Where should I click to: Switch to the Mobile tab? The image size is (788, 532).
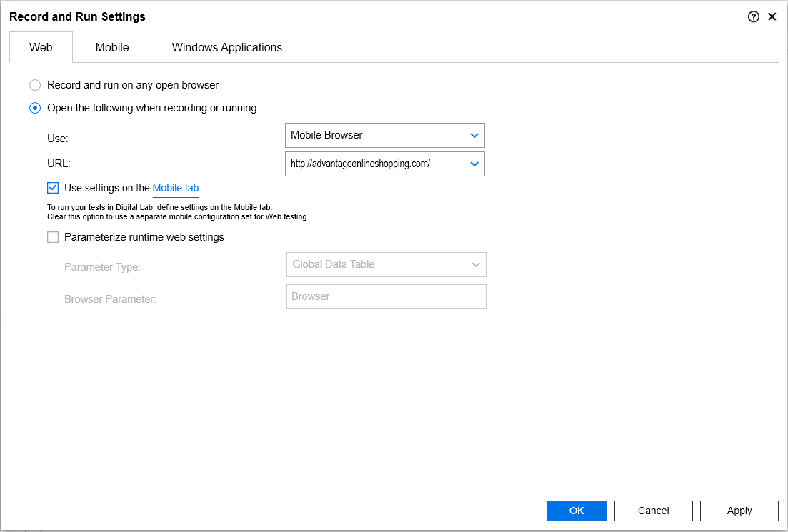[x=112, y=48]
